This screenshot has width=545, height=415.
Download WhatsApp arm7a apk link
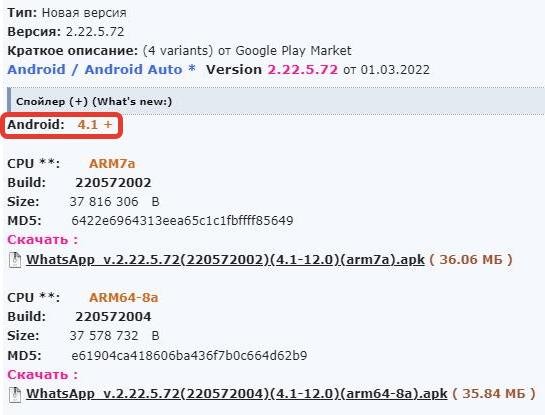225,260
